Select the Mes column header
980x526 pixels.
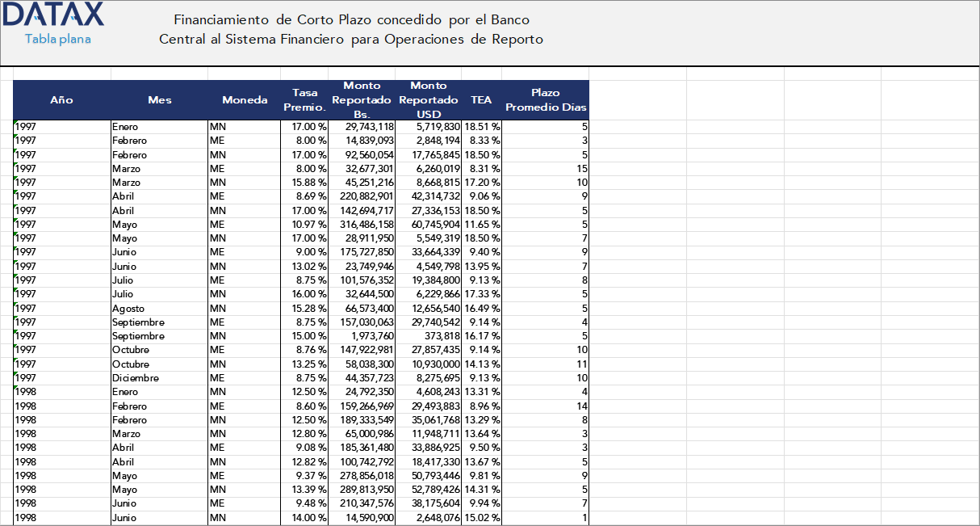[160, 99]
